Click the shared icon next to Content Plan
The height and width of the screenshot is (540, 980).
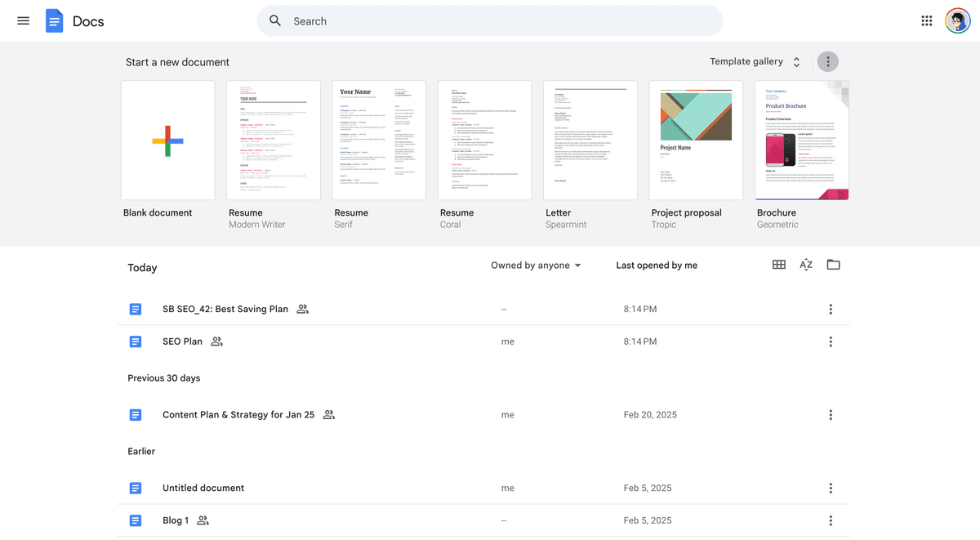coord(329,415)
